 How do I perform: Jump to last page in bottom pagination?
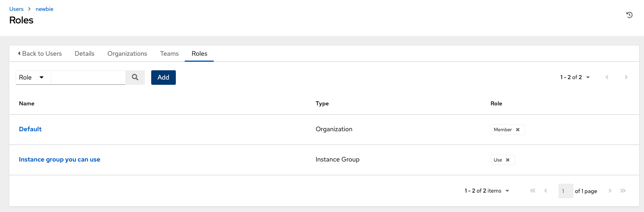(x=623, y=191)
